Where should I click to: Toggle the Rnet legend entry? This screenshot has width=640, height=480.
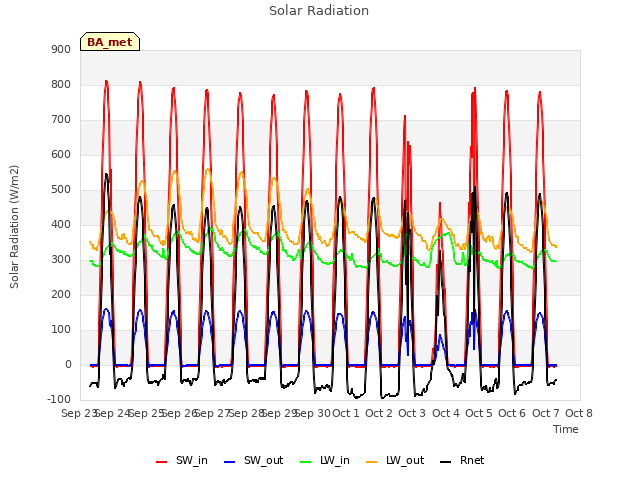pyautogui.click(x=462, y=460)
